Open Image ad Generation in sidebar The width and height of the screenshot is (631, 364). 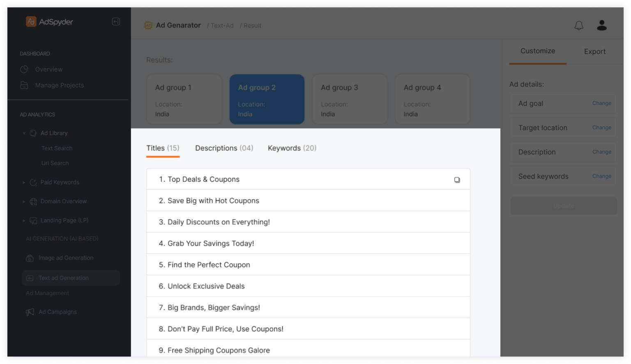[66, 258]
